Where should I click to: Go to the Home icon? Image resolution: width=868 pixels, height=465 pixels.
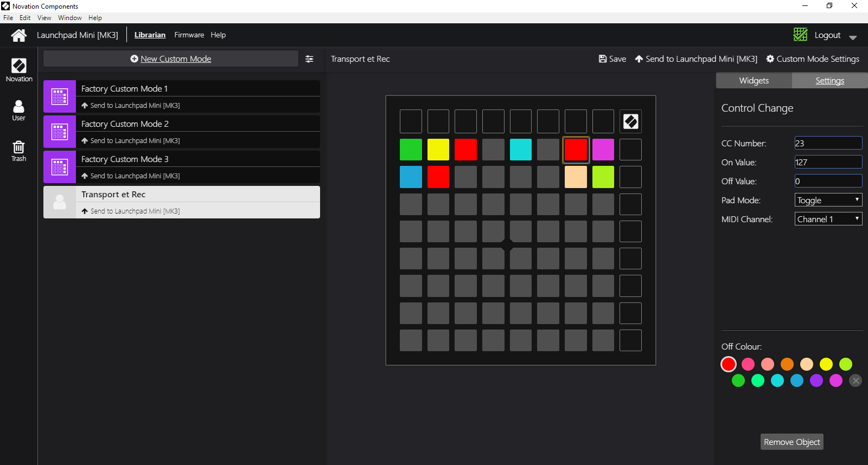tap(19, 35)
